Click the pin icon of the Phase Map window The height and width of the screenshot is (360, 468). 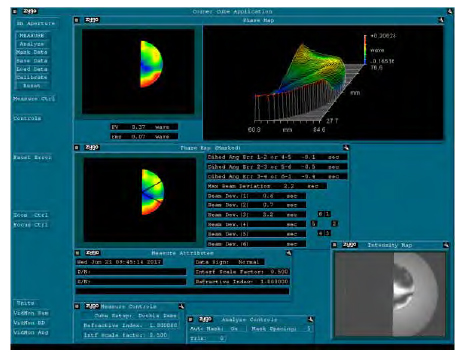pyautogui.click(x=441, y=20)
